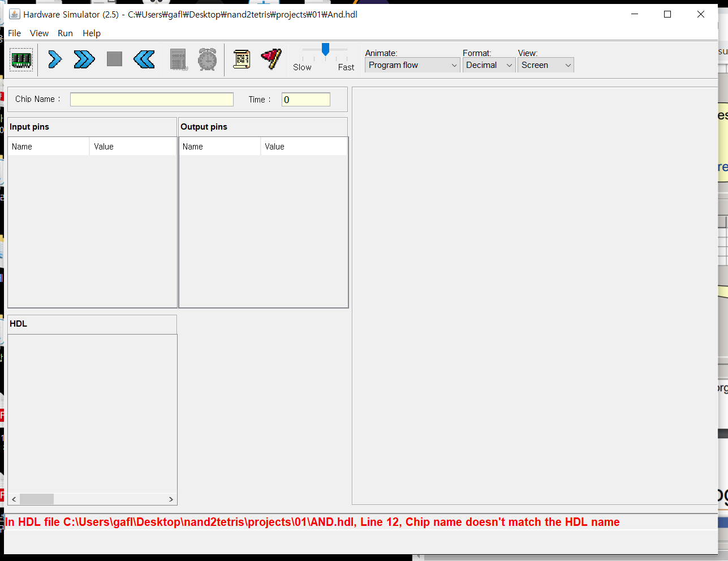Open the Run menu
Viewport: 728px width, 561px height.
click(65, 33)
